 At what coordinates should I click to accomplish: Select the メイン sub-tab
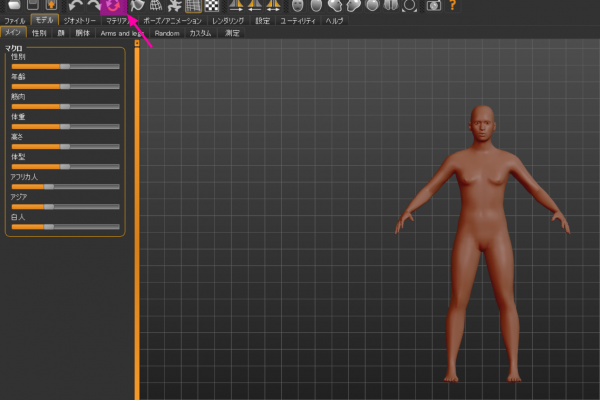tap(13, 33)
